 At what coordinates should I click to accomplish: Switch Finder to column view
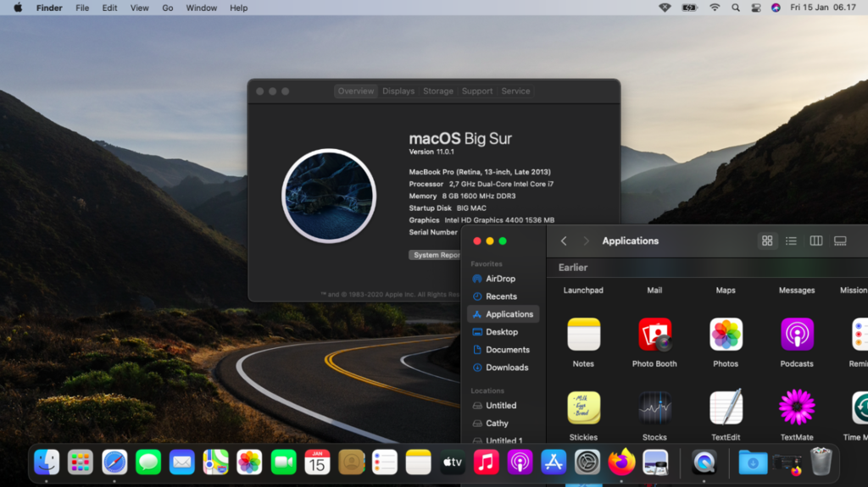(815, 241)
